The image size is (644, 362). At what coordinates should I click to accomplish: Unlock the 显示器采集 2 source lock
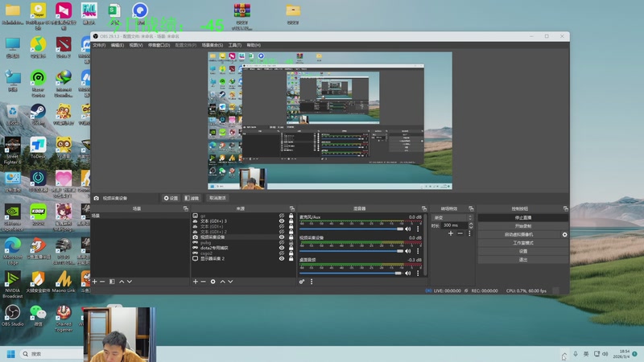[x=291, y=258]
